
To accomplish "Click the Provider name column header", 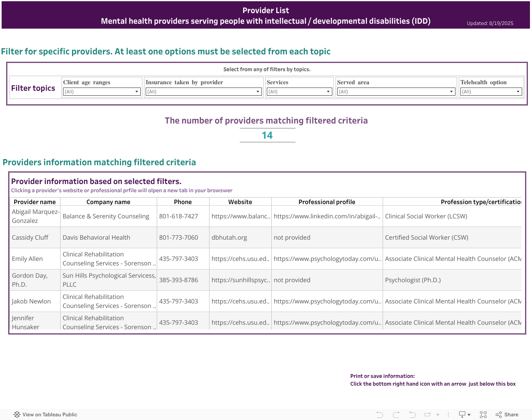I will (35, 202).
